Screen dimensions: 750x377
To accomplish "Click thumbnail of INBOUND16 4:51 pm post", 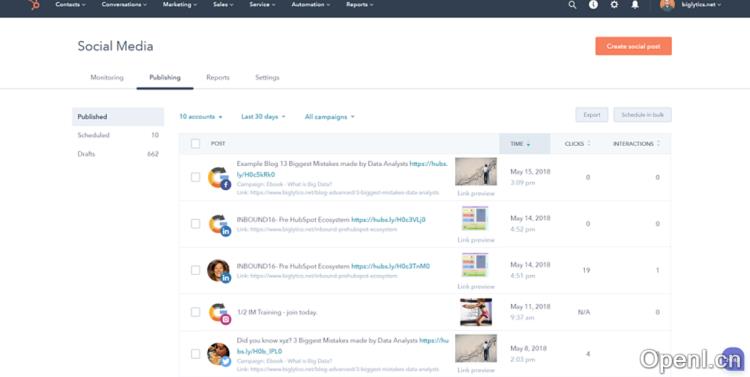I will pyautogui.click(x=474, y=265).
